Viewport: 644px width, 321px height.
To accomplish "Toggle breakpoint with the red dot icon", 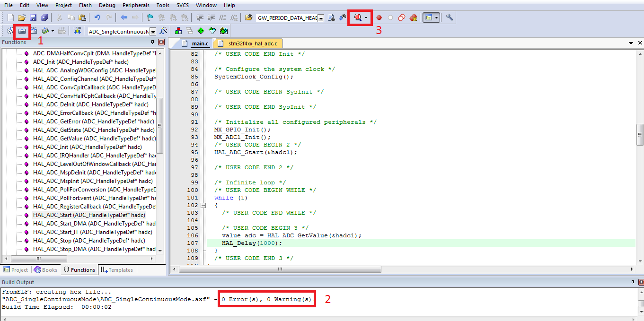I will click(x=379, y=17).
